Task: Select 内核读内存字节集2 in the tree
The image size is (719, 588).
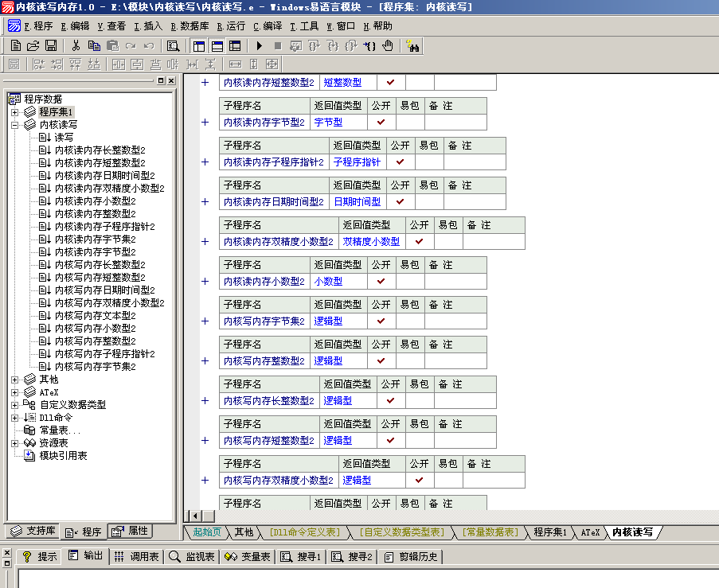Action: tap(95, 239)
